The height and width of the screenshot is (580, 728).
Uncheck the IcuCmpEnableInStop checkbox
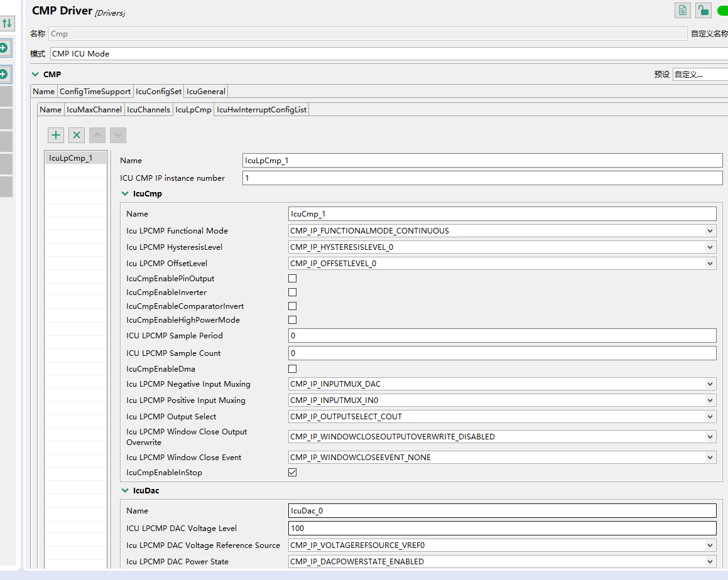(292, 473)
